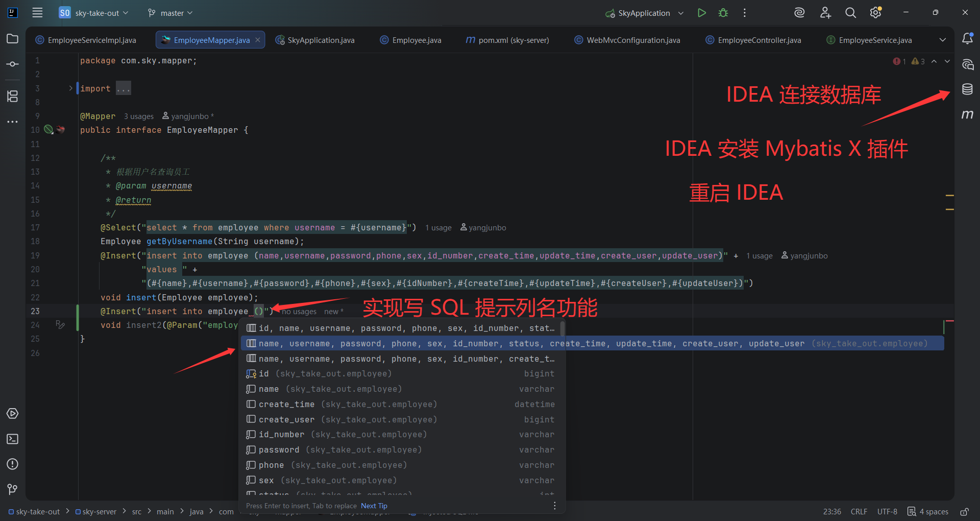980x521 pixels.
Task: Click sky-take-out in the breadcrumb
Action: tap(34, 512)
